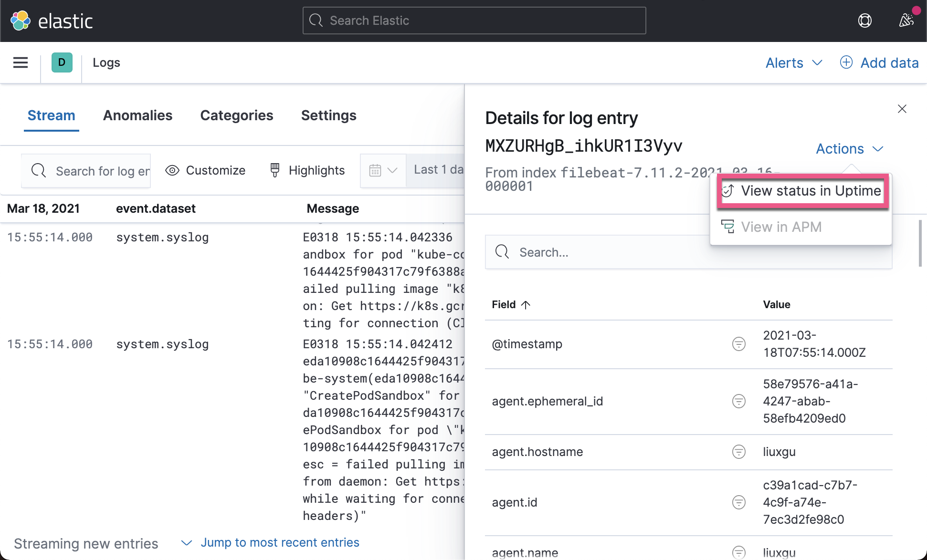The width and height of the screenshot is (927, 560).
Task: Collapse the Actions dropdown
Action: coord(850,148)
